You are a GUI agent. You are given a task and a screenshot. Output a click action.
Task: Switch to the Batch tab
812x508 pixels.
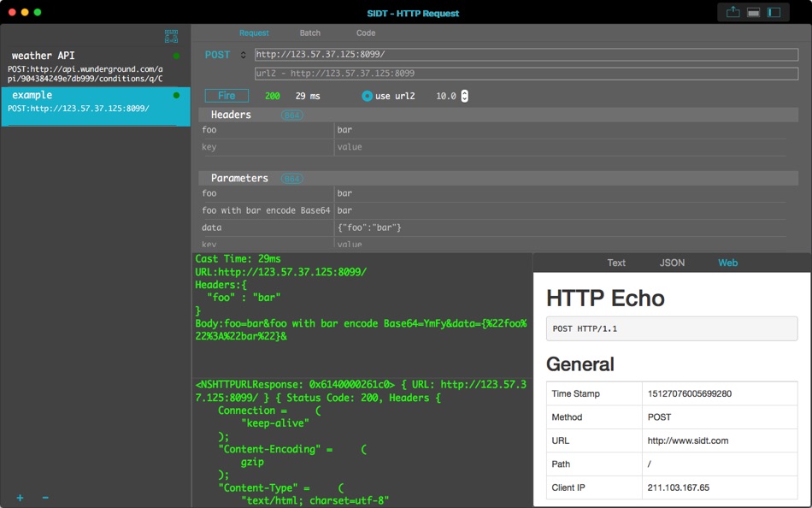[309, 32]
